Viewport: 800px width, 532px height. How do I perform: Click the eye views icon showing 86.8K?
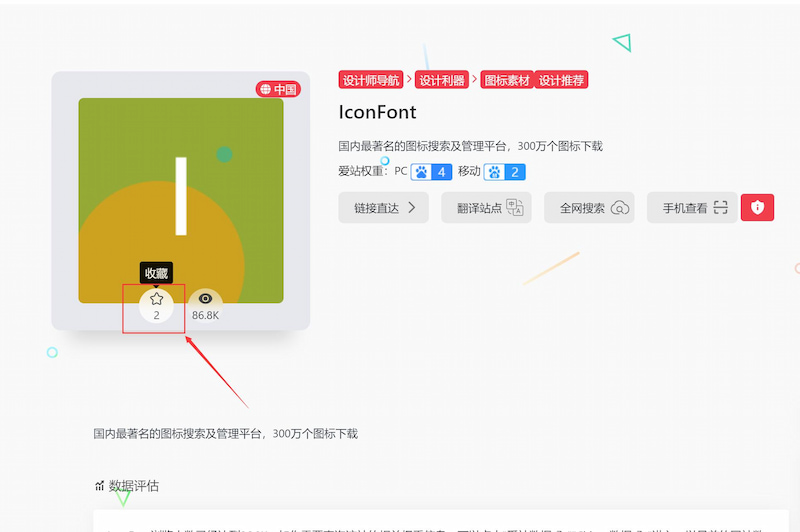(205, 306)
